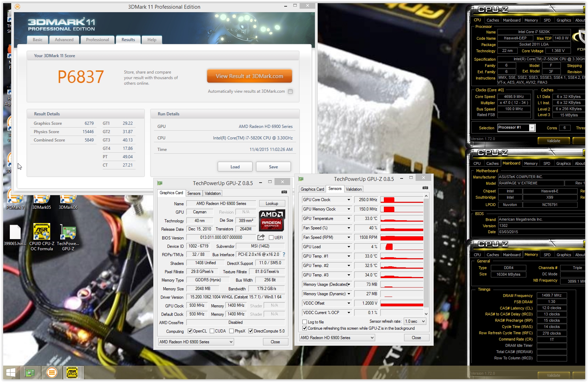Click the Bus Interface question mark
This screenshot has width=588, height=382.
[284, 254]
